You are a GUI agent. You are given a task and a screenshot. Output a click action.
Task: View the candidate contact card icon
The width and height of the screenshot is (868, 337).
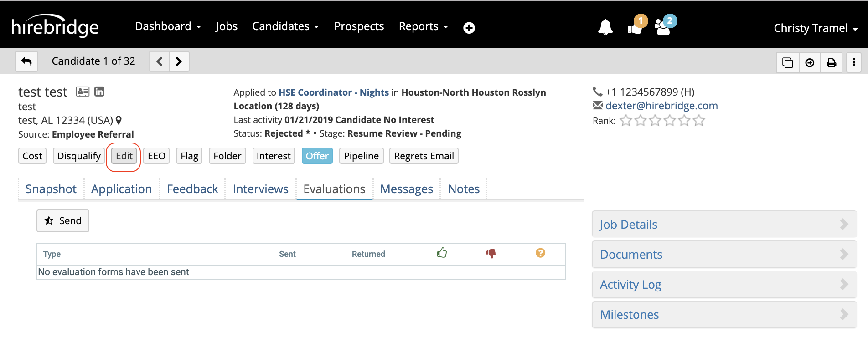point(83,92)
